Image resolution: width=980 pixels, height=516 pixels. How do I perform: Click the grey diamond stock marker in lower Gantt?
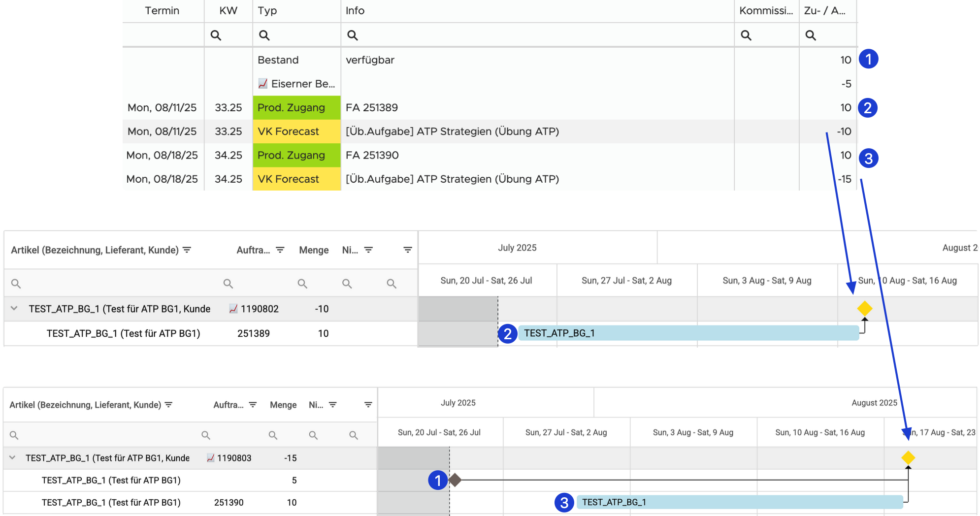pyautogui.click(x=455, y=480)
